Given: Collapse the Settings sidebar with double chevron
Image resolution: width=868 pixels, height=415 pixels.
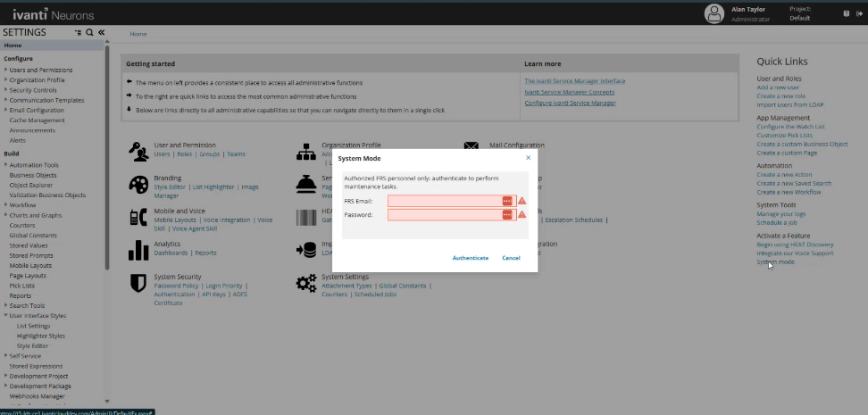Looking at the screenshot, I should click(x=101, y=32).
